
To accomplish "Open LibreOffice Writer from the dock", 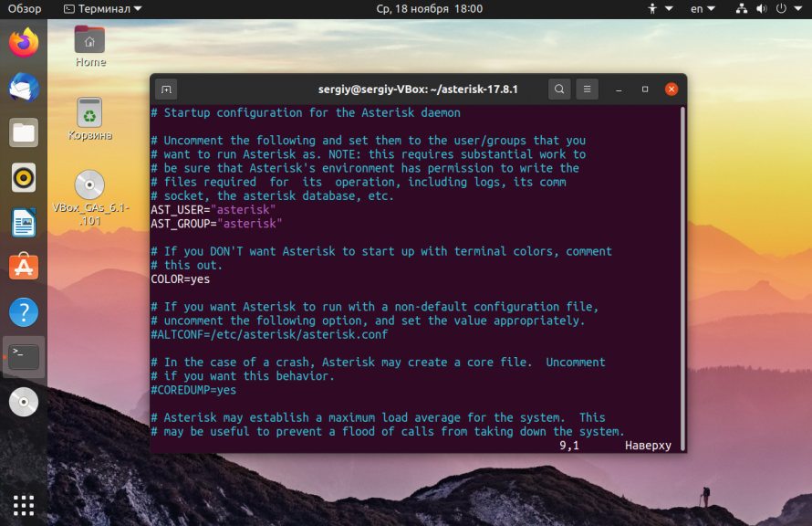I will coord(24,223).
